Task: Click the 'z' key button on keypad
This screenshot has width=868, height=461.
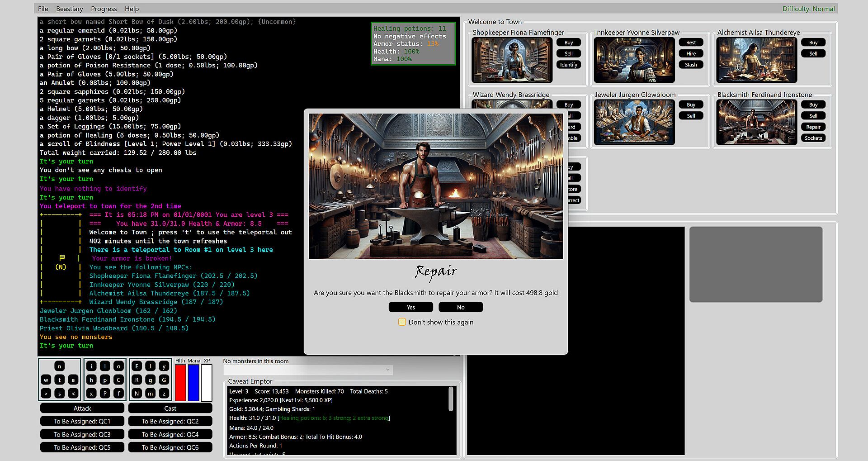Action: point(164,394)
